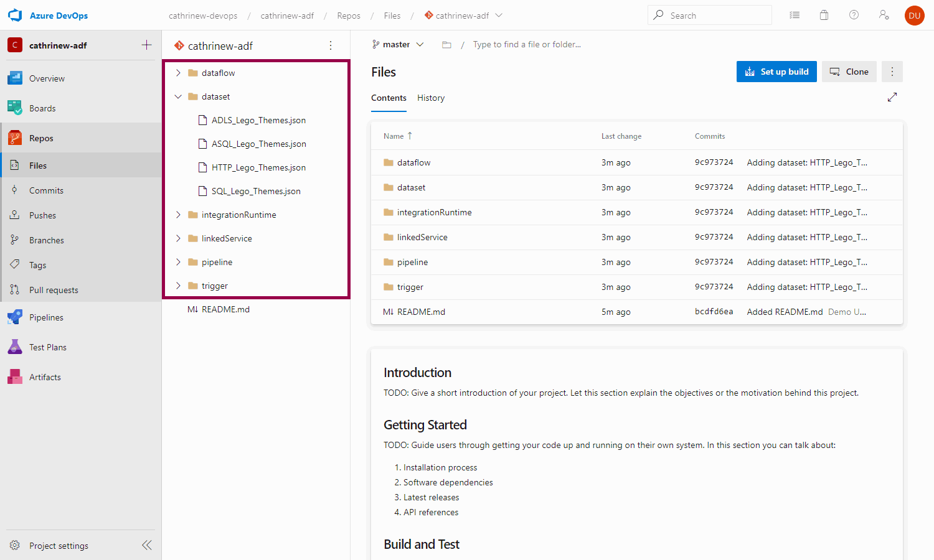The height and width of the screenshot is (560, 934).
Task: Enter full screen with expand arrows icon
Action: click(892, 97)
